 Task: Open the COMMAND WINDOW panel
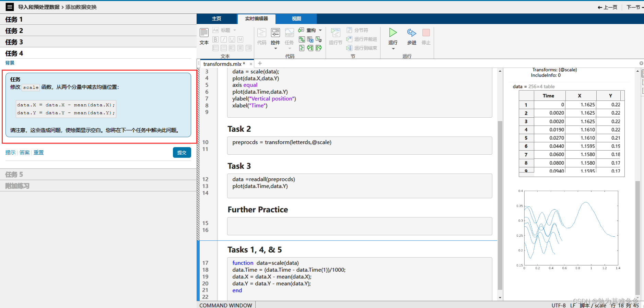[x=226, y=305]
